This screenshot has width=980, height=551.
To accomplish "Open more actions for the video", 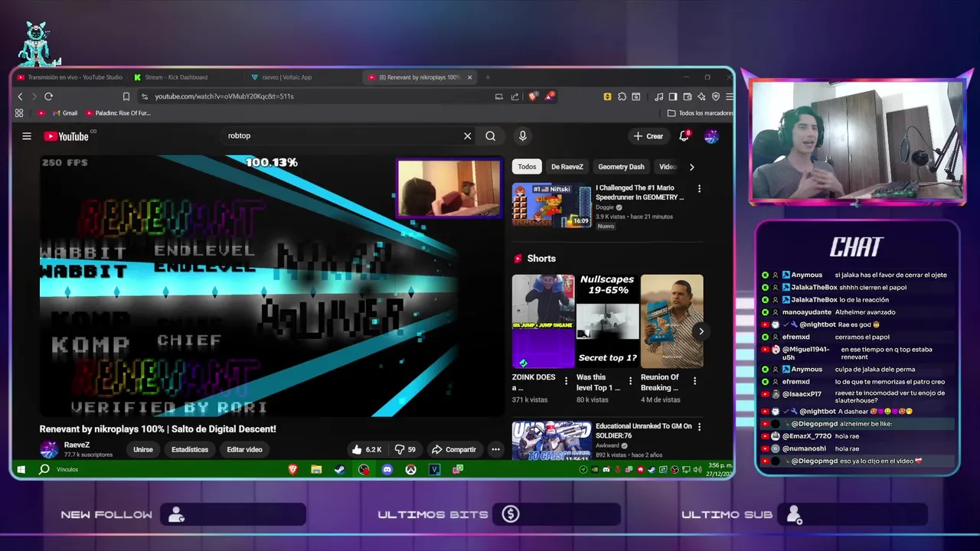I will (495, 449).
